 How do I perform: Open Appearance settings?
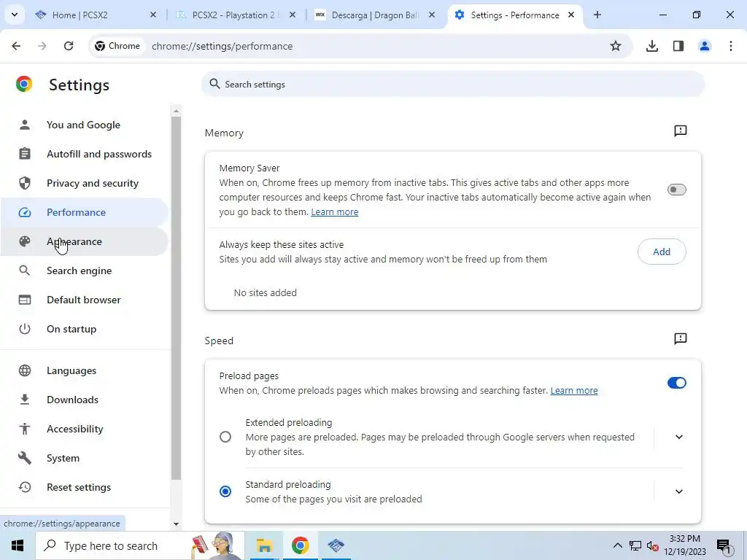[83, 241]
